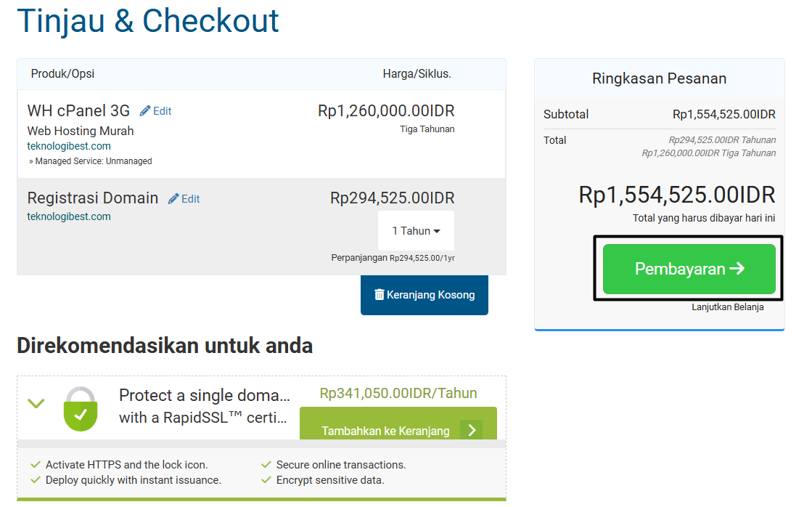The height and width of the screenshot is (507, 812).
Task: Edit the WH cPanel 3G product
Action: (x=155, y=111)
